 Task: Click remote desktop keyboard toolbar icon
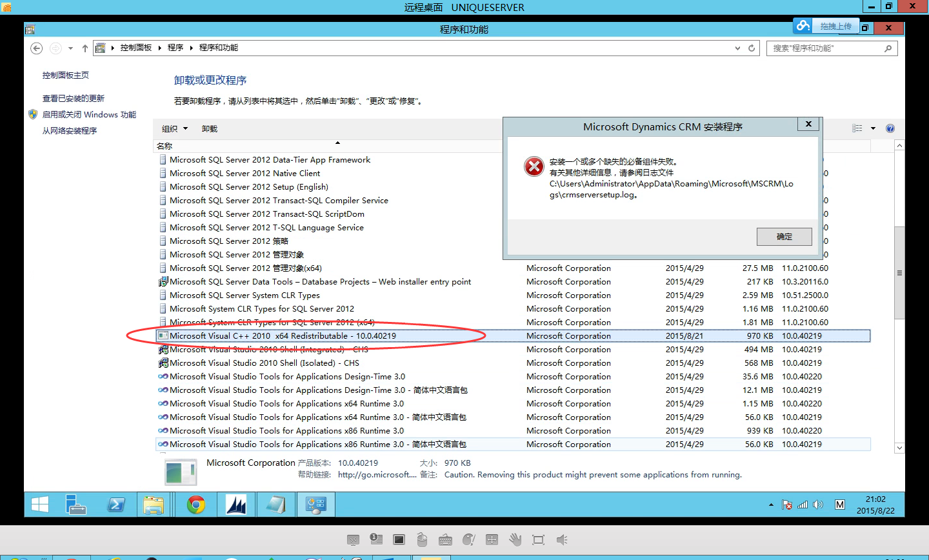click(x=445, y=540)
